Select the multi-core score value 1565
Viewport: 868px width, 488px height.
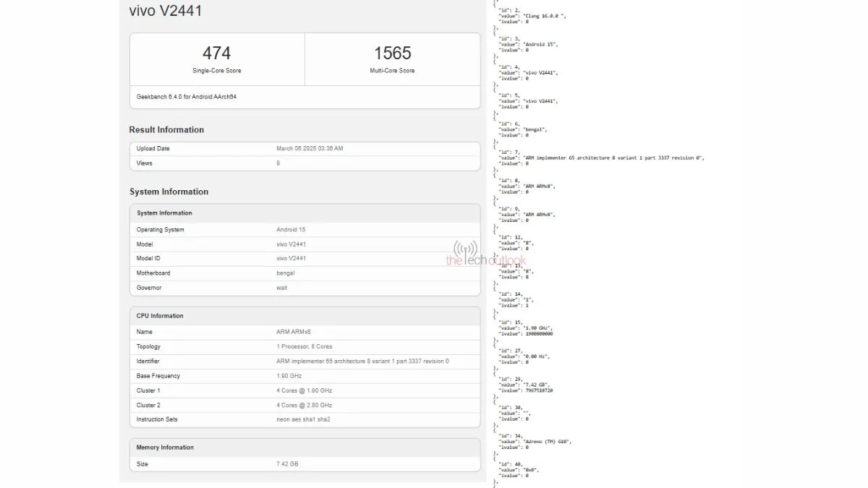pyautogui.click(x=393, y=53)
